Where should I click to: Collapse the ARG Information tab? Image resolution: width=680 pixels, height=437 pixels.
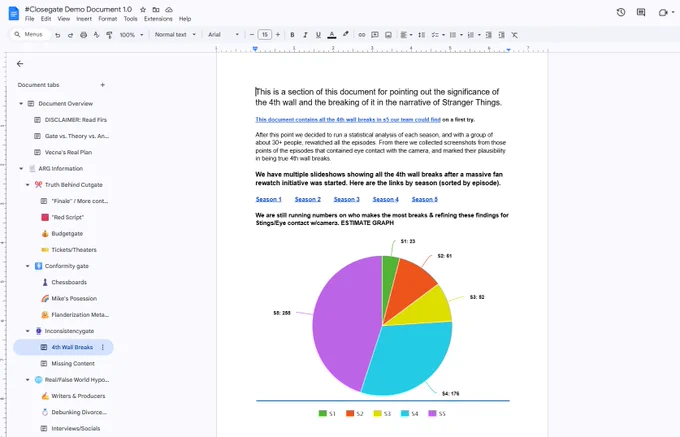[x=21, y=169]
